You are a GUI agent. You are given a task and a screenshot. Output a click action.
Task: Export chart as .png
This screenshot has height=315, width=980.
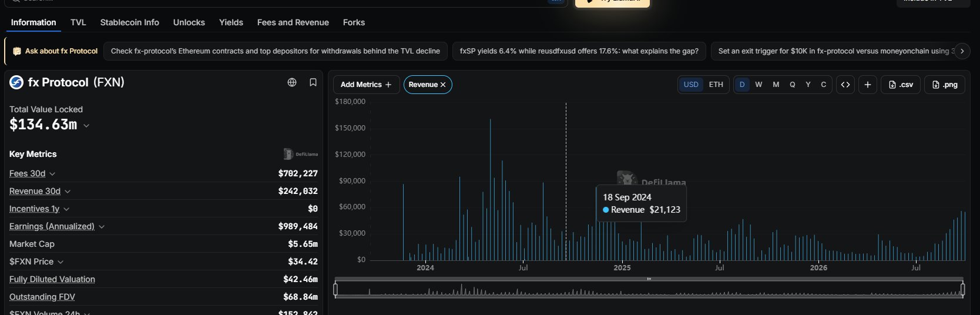[x=945, y=85]
